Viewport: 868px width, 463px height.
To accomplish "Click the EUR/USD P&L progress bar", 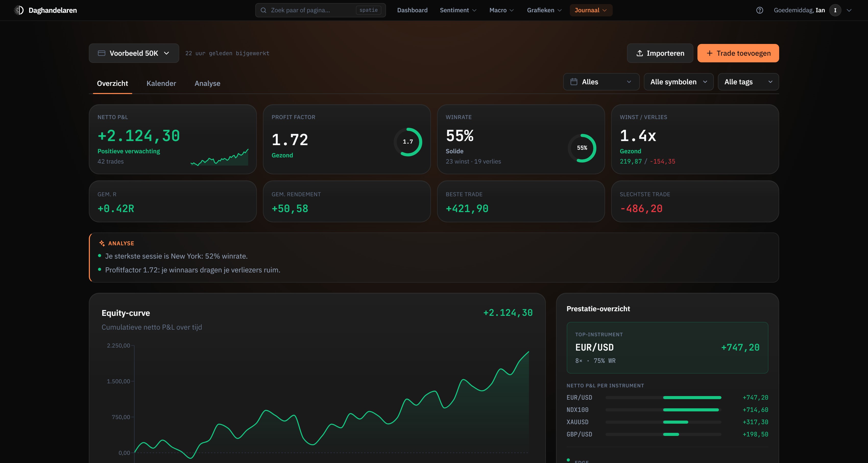I will click(663, 398).
